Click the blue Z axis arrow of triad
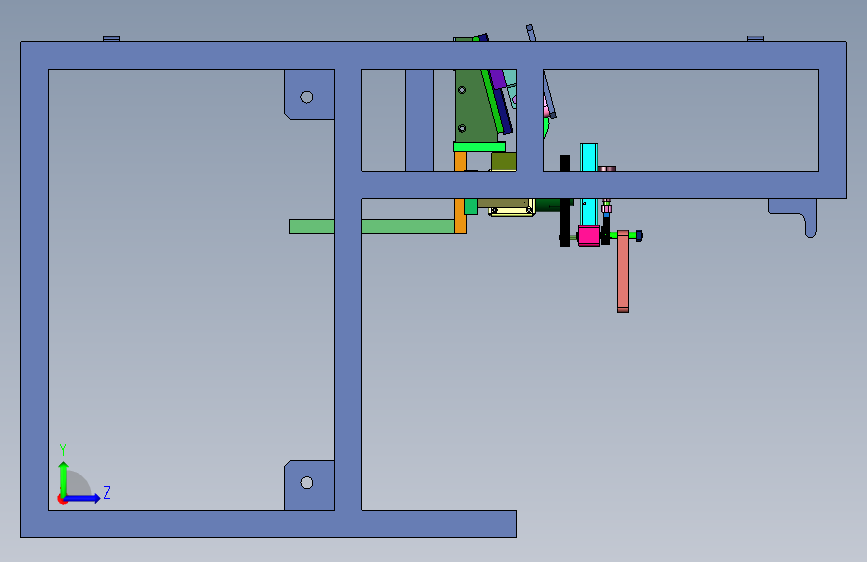Image resolution: width=867 pixels, height=562 pixels. [x=83, y=498]
